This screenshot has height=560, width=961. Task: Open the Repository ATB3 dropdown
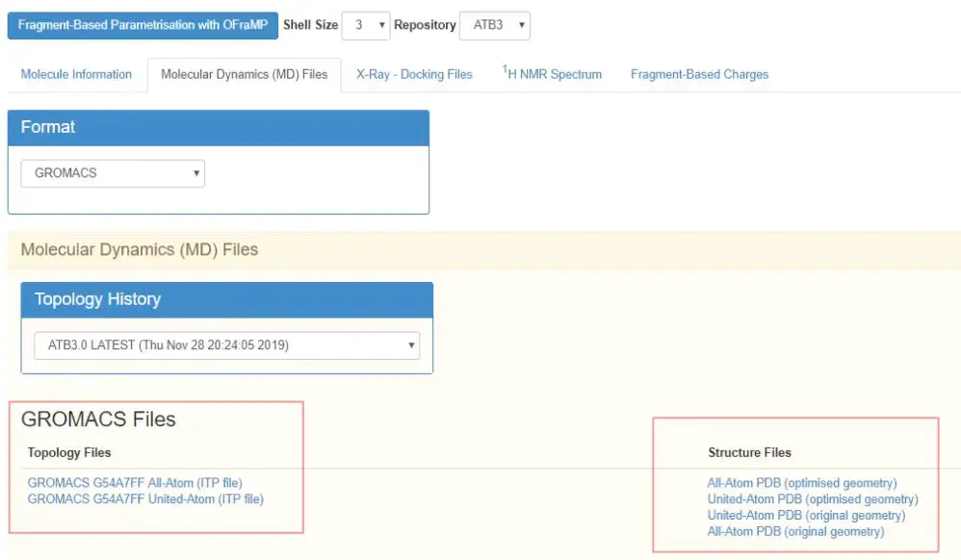coord(495,25)
